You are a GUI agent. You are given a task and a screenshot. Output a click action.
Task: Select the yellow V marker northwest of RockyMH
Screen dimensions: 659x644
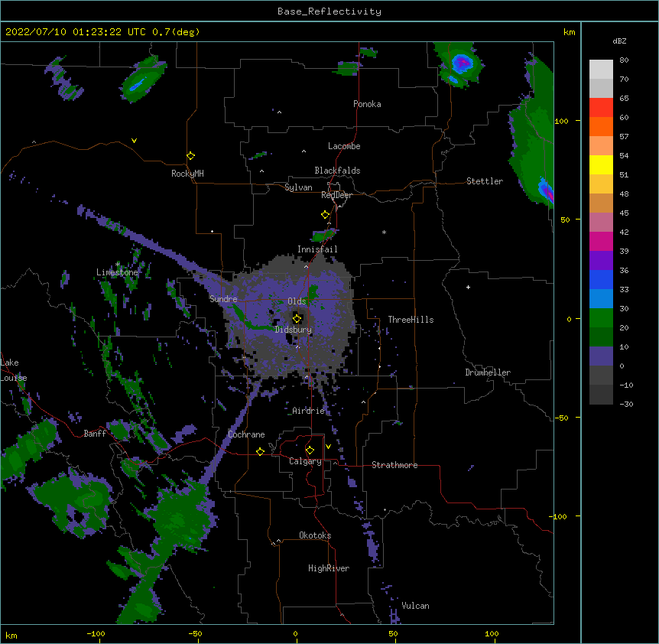point(134,141)
